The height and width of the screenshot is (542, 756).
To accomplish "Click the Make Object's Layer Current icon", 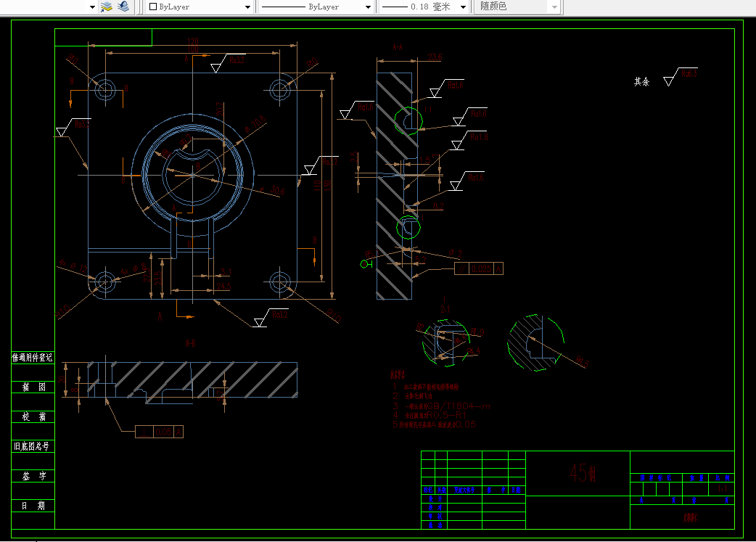I will coord(107,7).
